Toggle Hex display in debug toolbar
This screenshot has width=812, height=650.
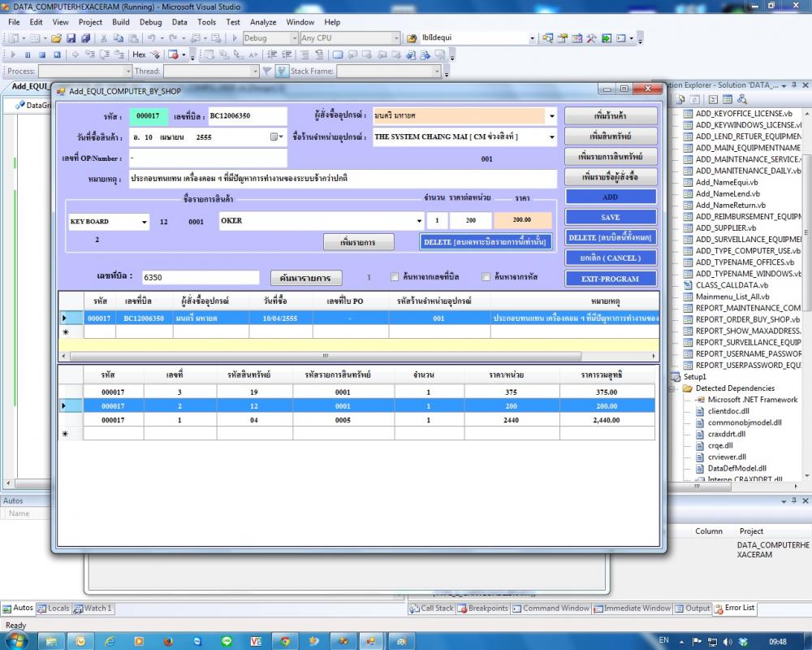[x=139, y=54]
